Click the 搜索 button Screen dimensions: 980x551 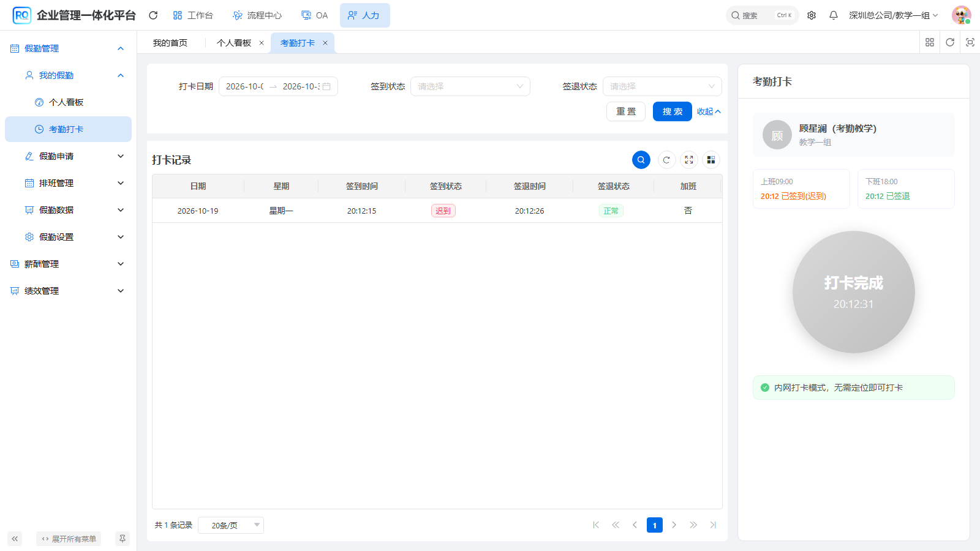pos(673,111)
